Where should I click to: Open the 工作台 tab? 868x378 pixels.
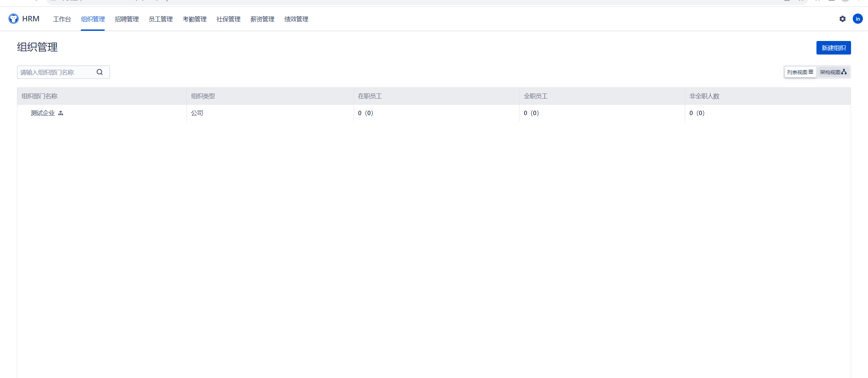click(62, 19)
